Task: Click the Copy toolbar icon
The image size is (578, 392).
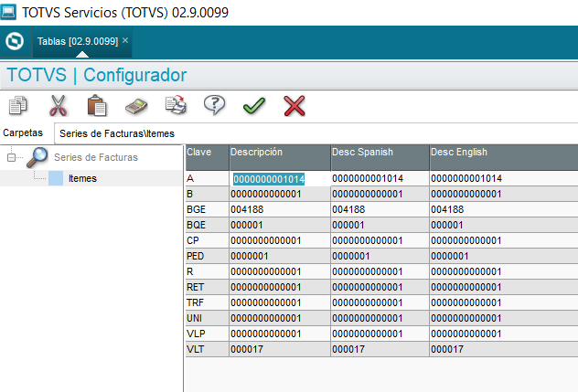Action: 17,105
